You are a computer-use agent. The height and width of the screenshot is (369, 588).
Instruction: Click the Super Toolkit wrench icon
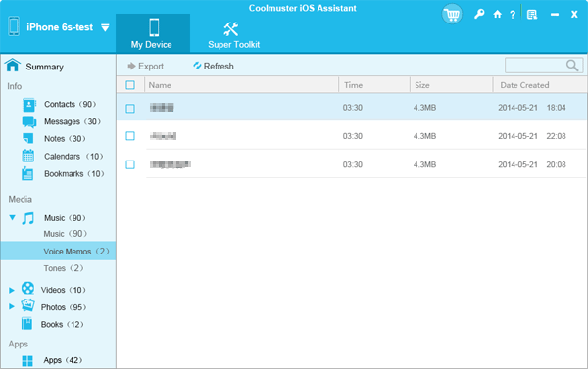click(x=230, y=28)
